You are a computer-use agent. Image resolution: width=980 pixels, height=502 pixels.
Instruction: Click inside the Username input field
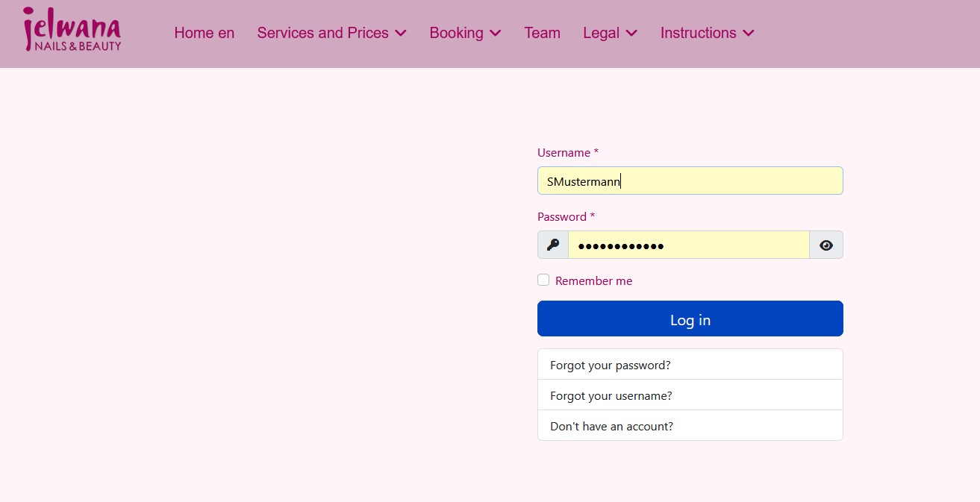tap(690, 180)
